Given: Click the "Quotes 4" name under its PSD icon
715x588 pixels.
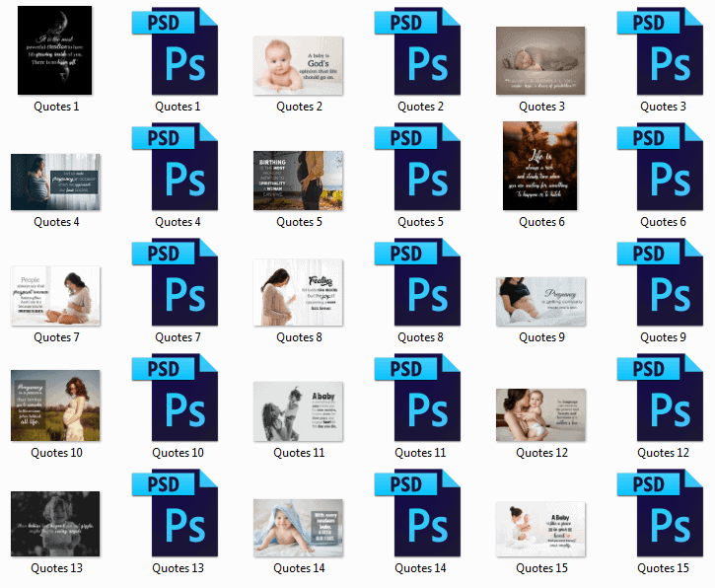Looking at the screenshot, I should [x=178, y=222].
